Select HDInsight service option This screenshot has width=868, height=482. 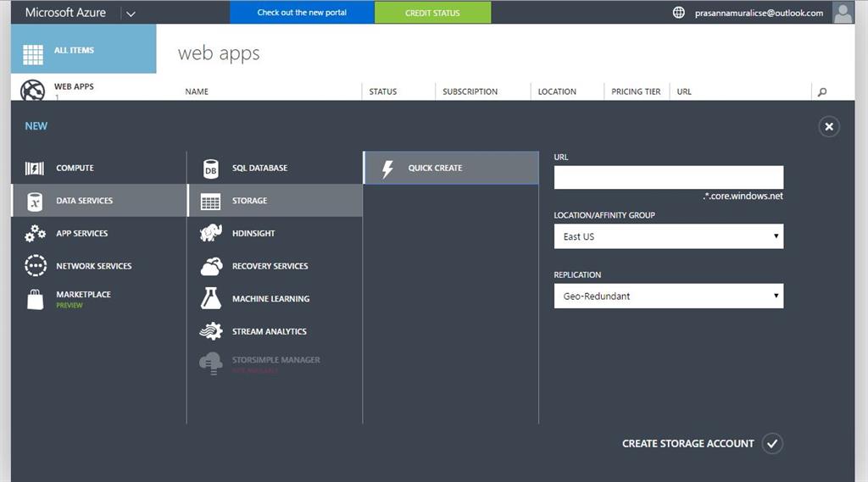(x=275, y=233)
